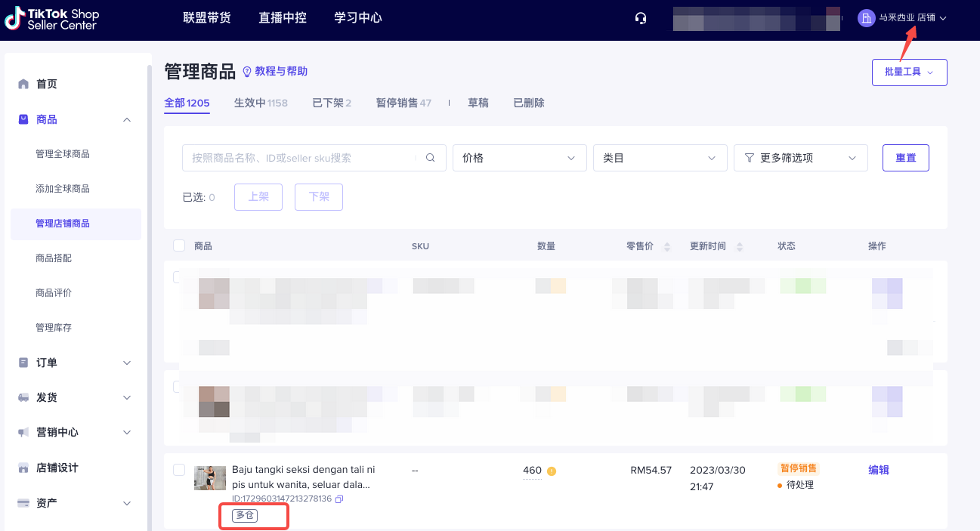Click the customer service headset icon
The image size is (980, 531).
641,18
